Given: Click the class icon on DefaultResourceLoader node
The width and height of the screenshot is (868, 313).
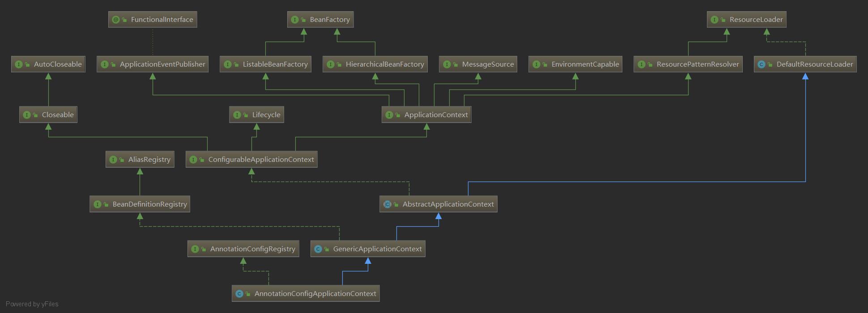Looking at the screenshot, I should pos(762,64).
